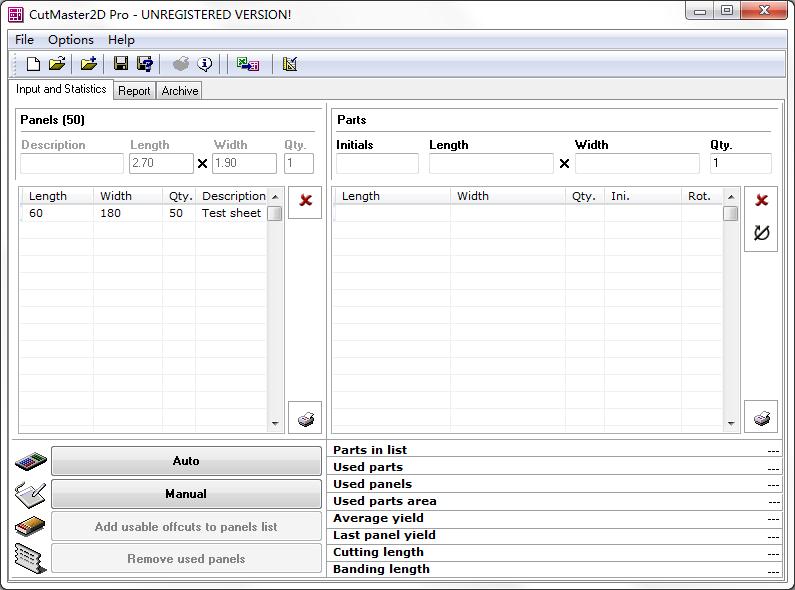Print the parts list
The height and width of the screenshot is (590, 795).
(x=761, y=418)
